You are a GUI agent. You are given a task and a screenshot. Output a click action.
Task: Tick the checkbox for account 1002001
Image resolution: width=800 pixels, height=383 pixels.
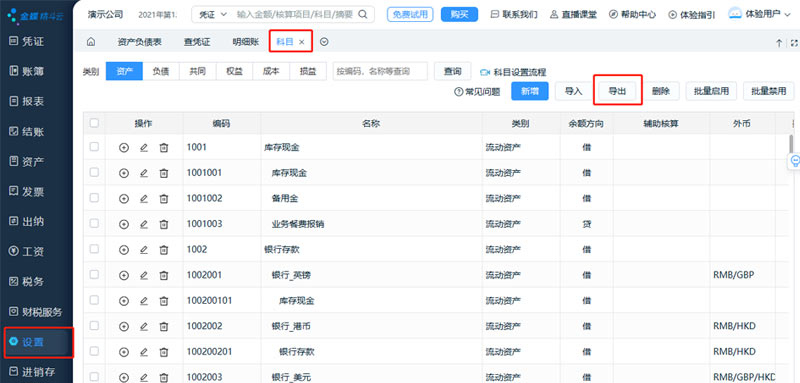click(x=94, y=275)
